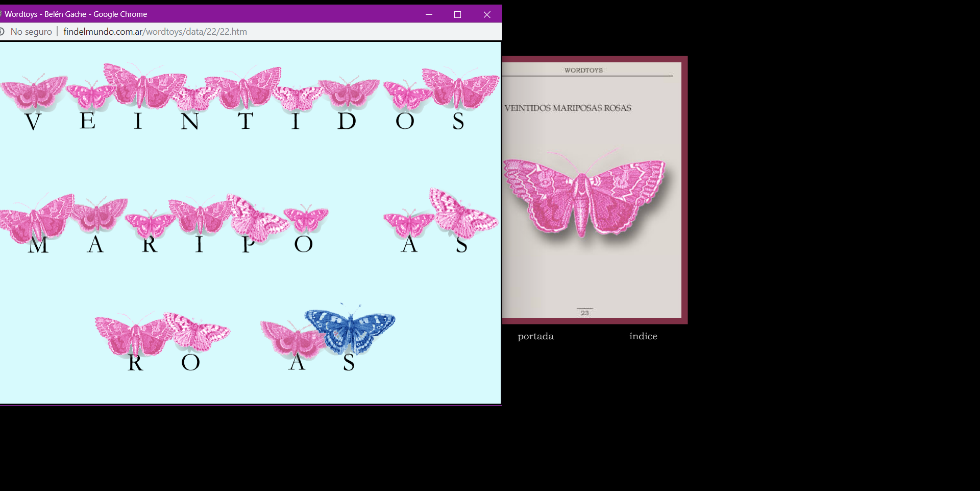The height and width of the screenshot is (491, 980).
Task: Click the small pink butterfly above the letter E
Action: tap(90, 95)
